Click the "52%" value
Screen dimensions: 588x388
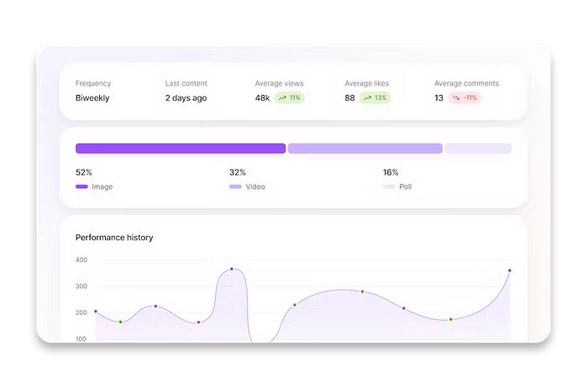click(x=84, y=172)
